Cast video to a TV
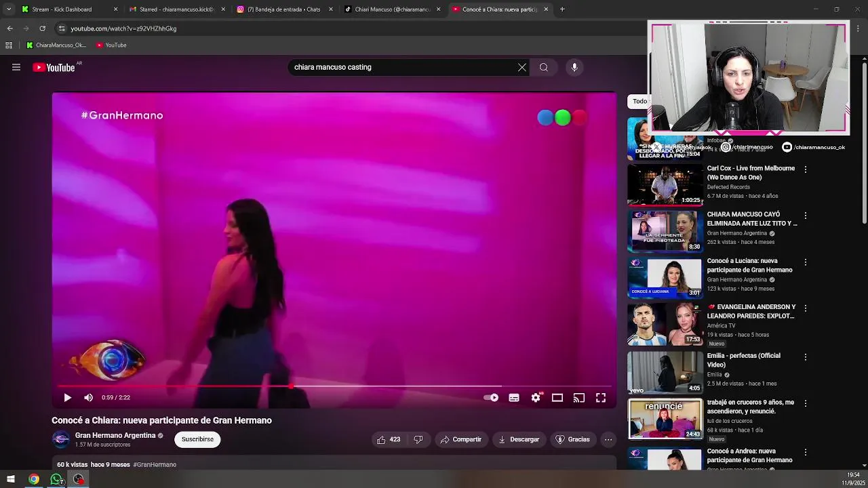The width and height of the screenshot is (868, 488). pyautogui.click(x=579, y=398)
